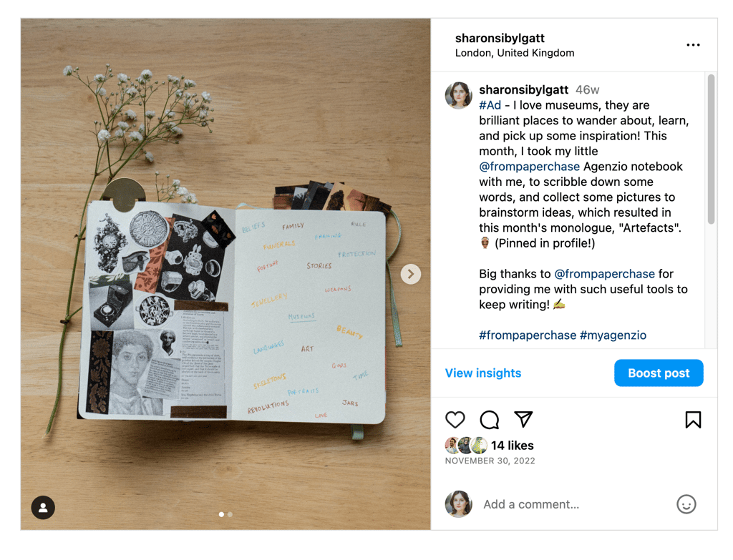Open more options three-dot menu
Image resolution: width=733 pixels, height=560 pixels.
tap(693, 45)
